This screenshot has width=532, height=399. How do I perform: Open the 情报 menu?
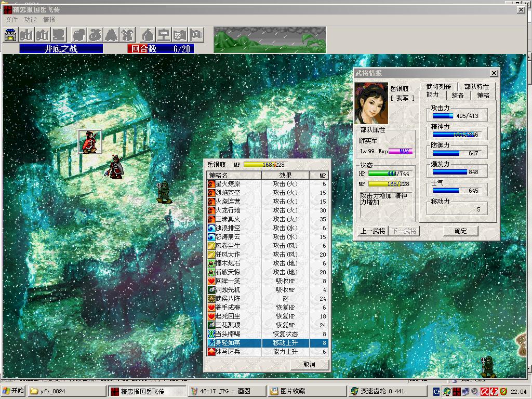point(49,20)
